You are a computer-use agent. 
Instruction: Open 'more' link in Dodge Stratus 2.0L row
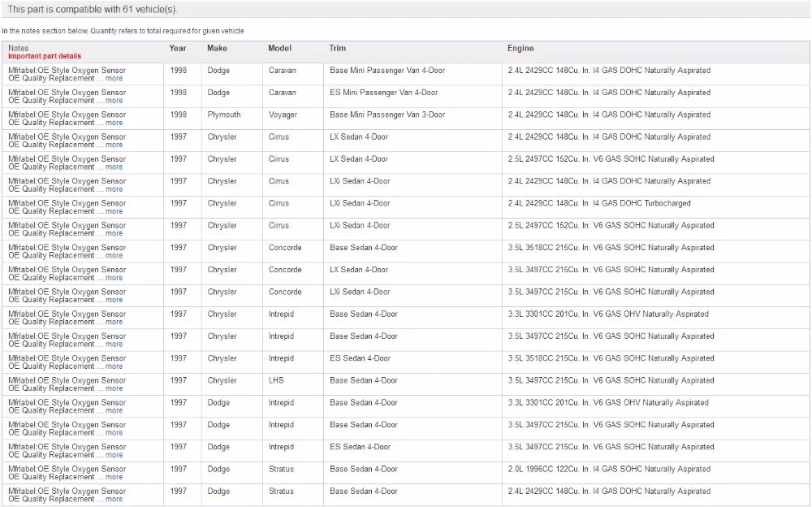coord(114,477)
